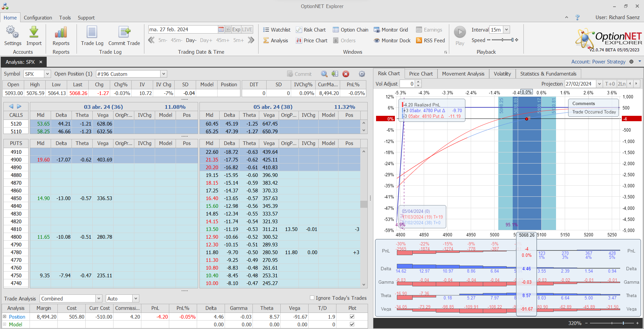The width and height of the screenshot is (644, 329).
Task: Open the Trade Analysis Combined dropdown
Action: pos(99,298)
